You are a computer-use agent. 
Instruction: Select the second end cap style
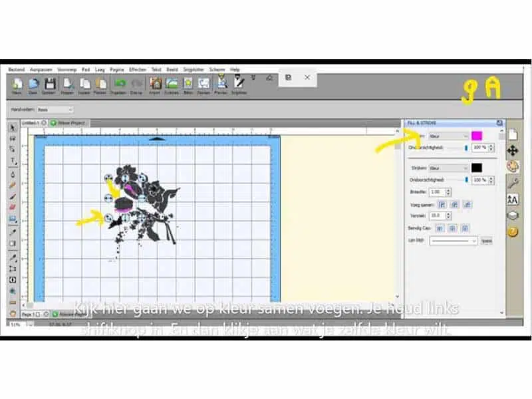click(x=452, y=228)
